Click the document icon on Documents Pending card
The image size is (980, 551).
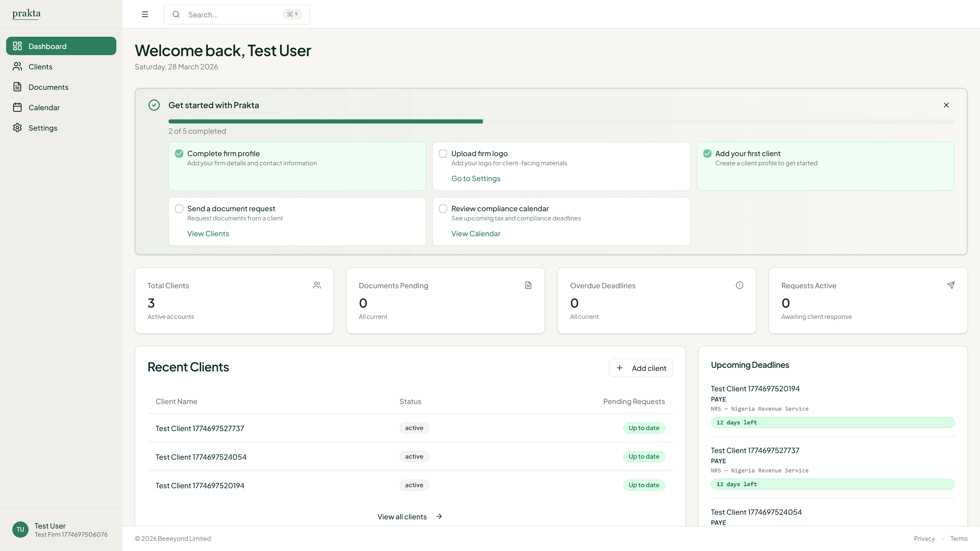(x=528, y=285)
